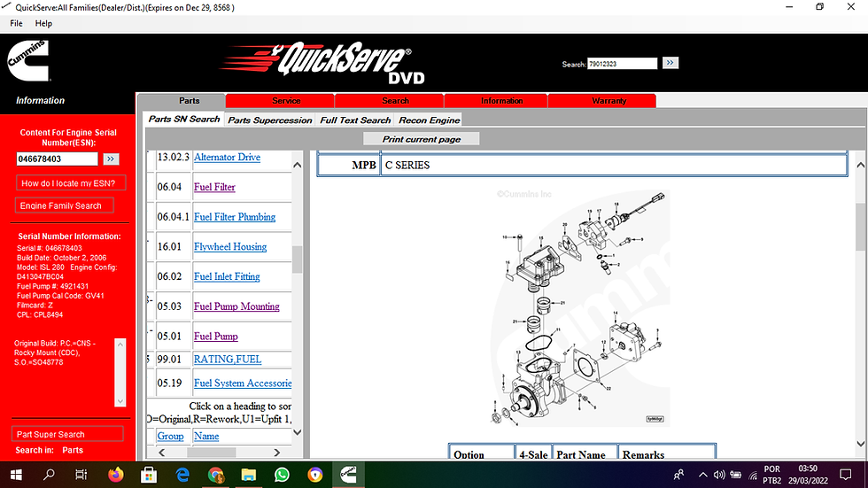The width and height of the screenshot is (868, 488).
Task: Click the search go arrow button
Action: point(670,63)
